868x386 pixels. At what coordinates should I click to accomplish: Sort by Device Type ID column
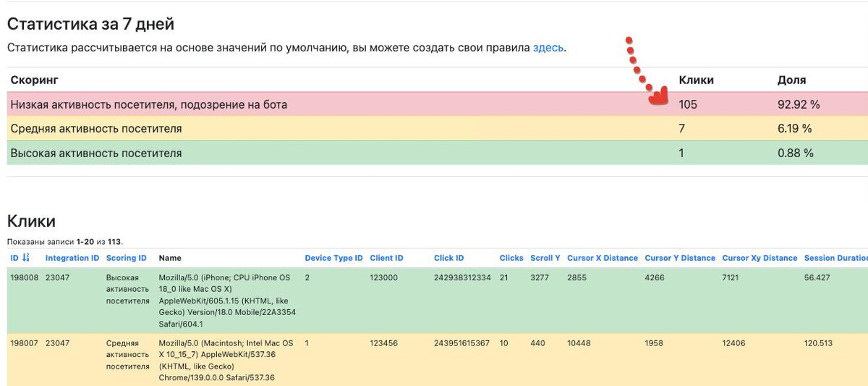click(333, 258)
